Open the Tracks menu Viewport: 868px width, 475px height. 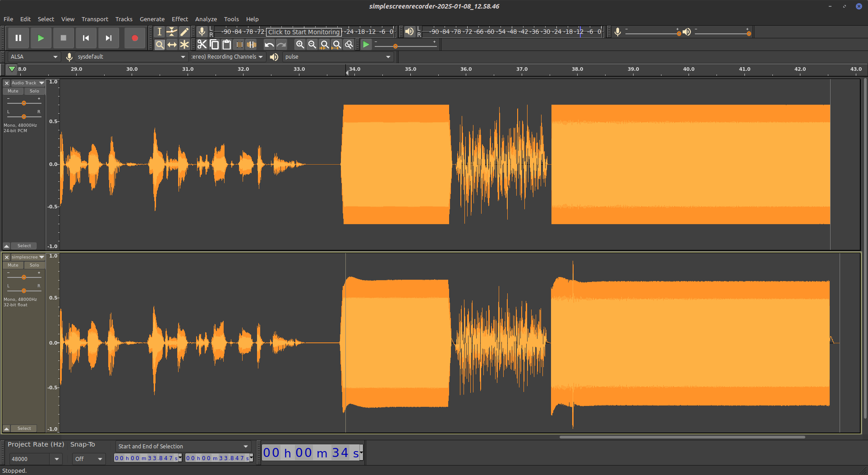[x=124, y=19]
